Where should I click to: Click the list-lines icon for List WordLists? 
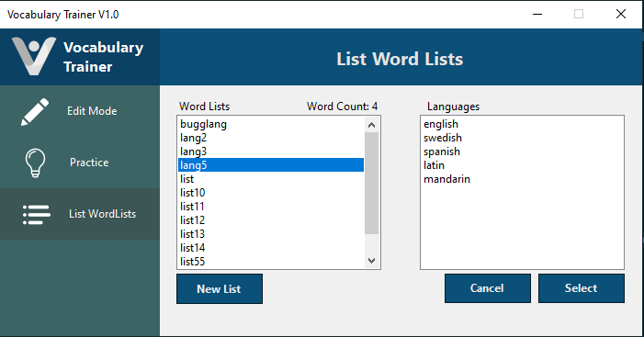37,215
